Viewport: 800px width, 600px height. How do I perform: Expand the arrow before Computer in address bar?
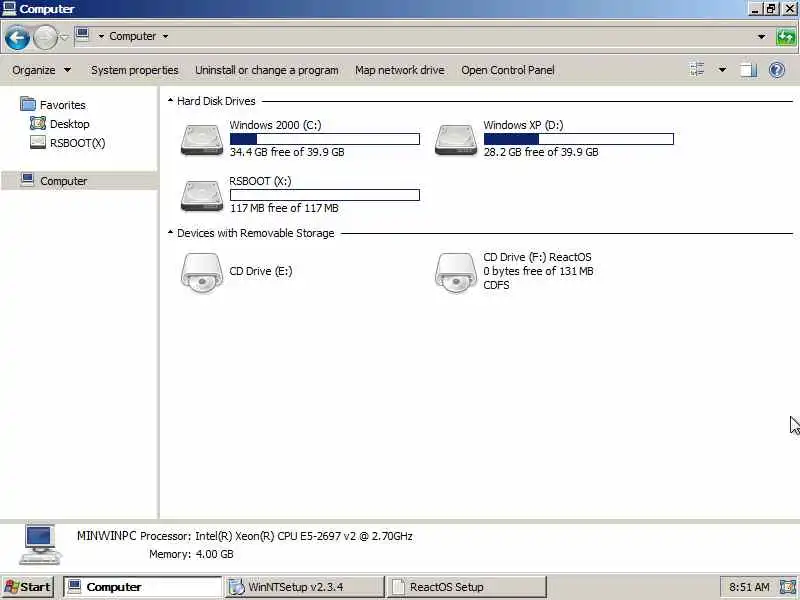tap(101, 36)
